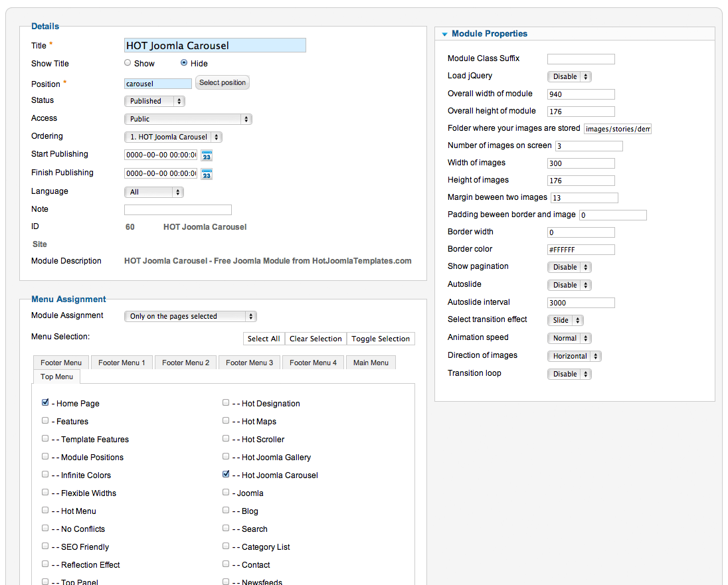Open the Animation speed dropdown
Viewport: 728px width, 585px height.
(570, 339)
